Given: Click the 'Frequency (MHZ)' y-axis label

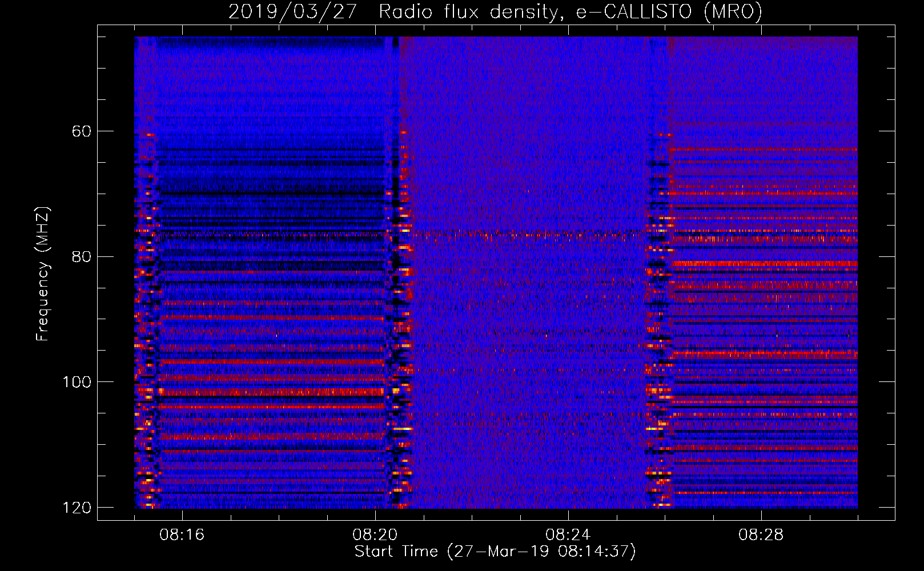Looking at the screenshot, I should pos(43,274).
